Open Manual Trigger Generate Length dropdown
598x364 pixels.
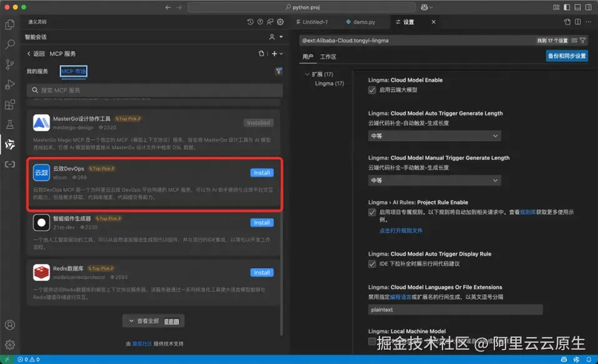point(434,180)
